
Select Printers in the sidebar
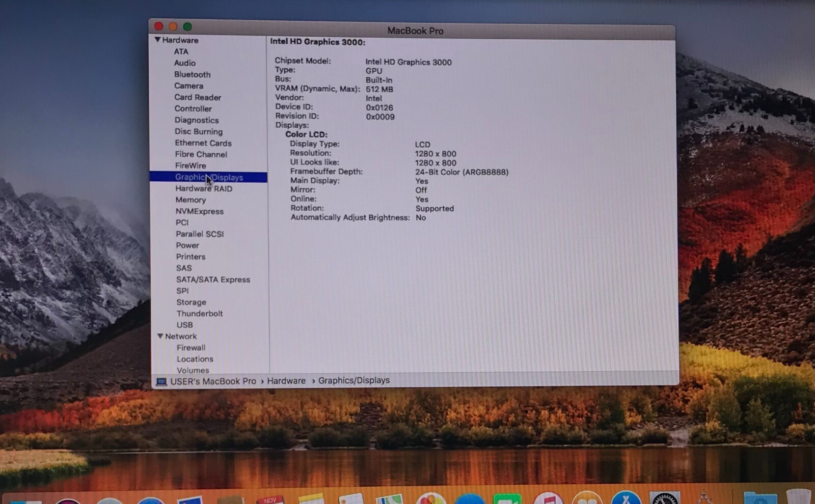tap(191, 257)
